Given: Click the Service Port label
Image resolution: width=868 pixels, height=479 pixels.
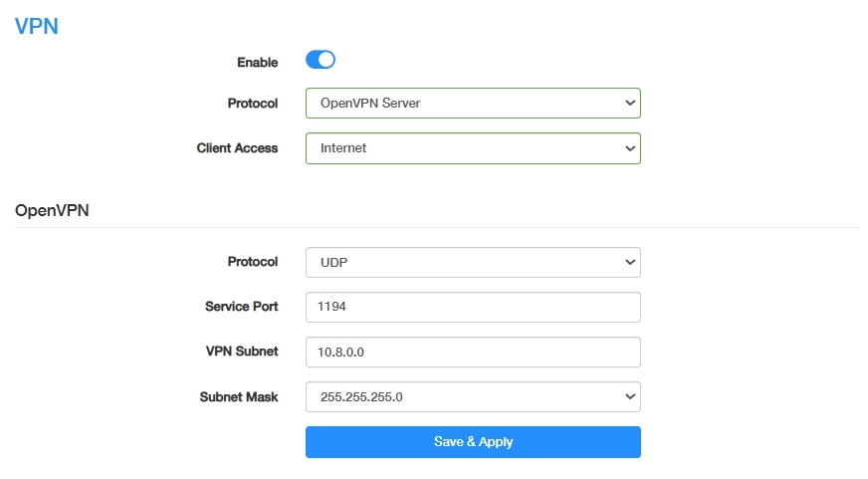Looking at the screenshot, I should 241,307.
